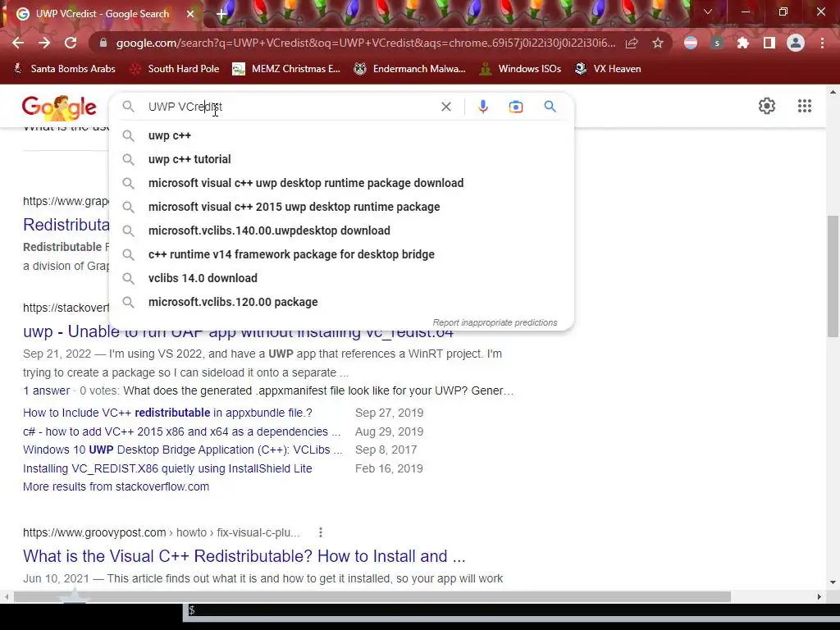
Task: Click the scroll-down arrow of vertical scrollbar
Action: 832,582
